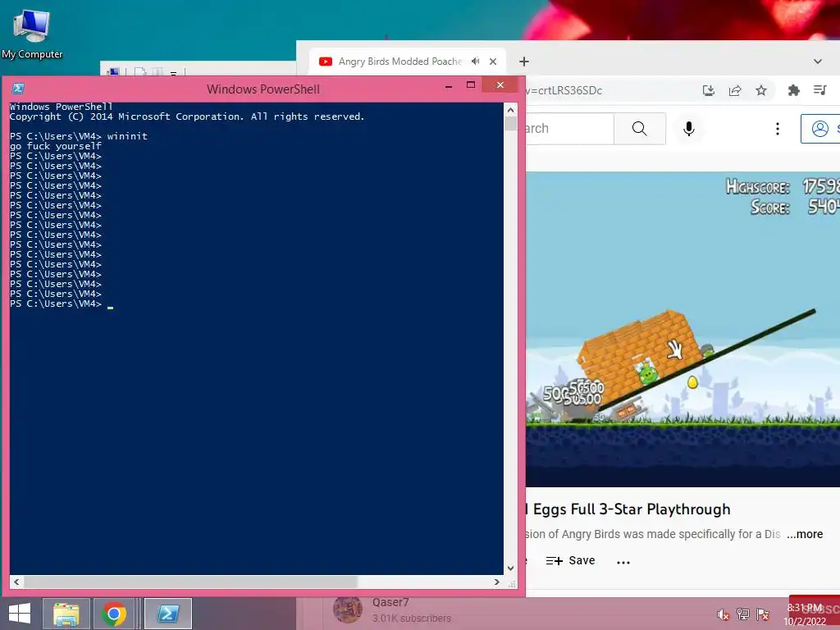Click the Angry Birds video player
The image size is (840, 630).
682,329
